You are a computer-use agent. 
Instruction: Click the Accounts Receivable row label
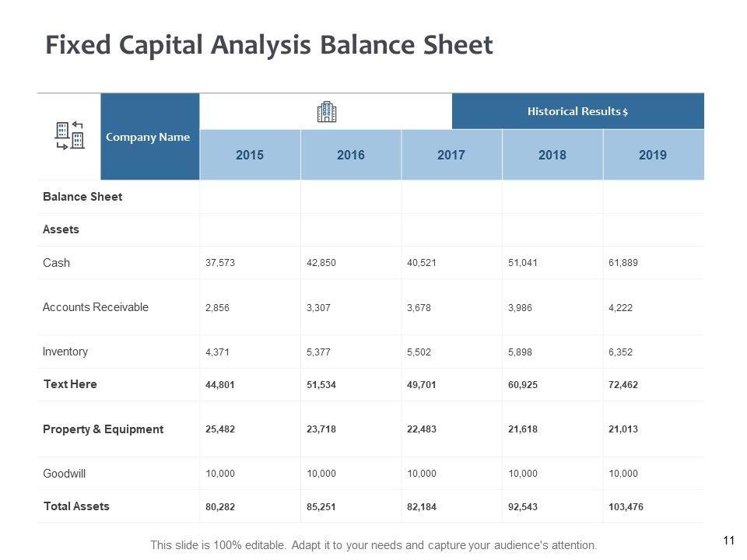tap(96, 307)
